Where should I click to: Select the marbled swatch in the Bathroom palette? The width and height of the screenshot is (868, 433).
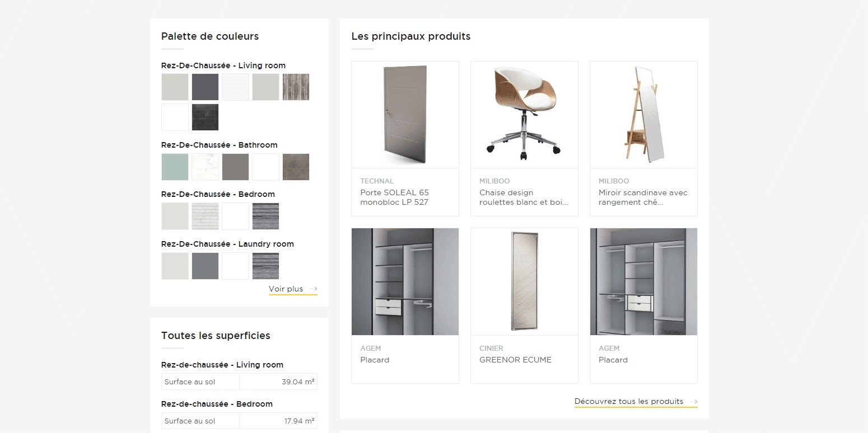205,167
